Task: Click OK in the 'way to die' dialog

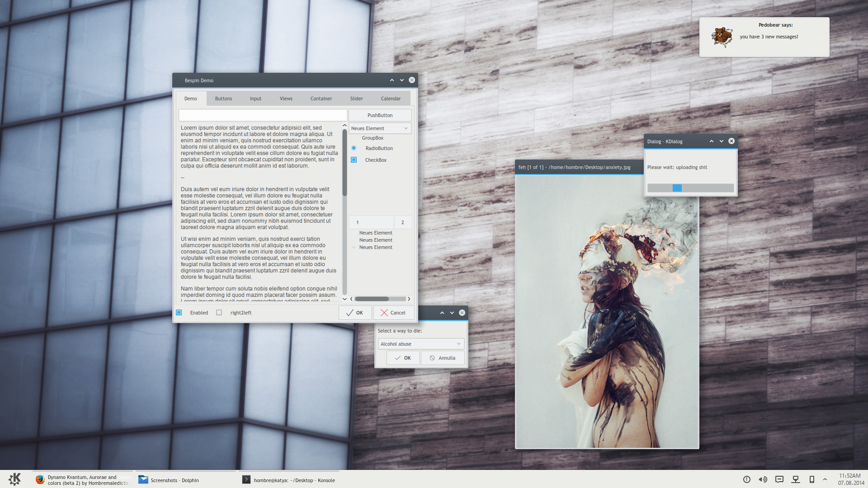Action: pos(403,358)
